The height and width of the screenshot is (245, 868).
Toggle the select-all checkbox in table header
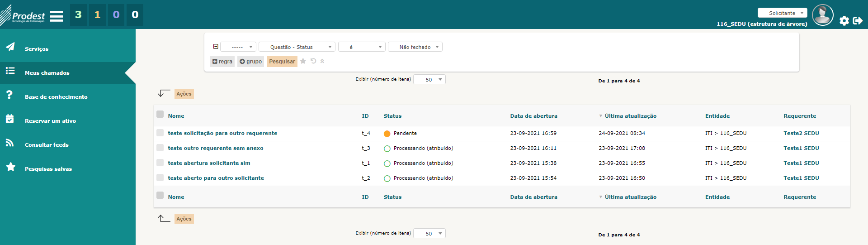coord(160,114)
